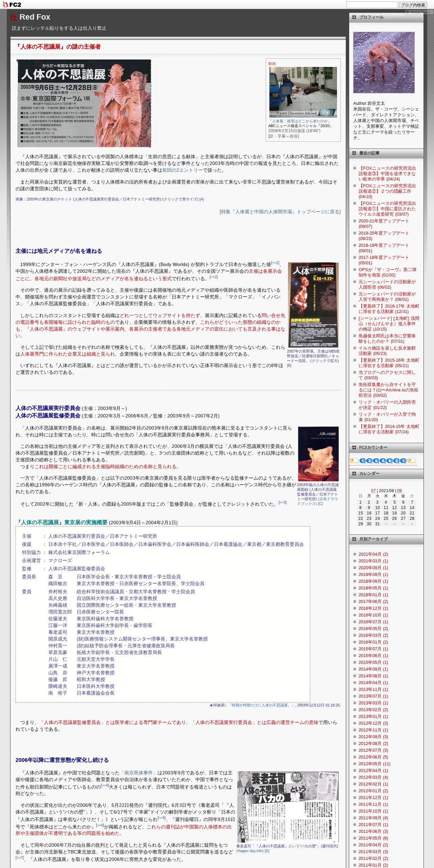Screen dimensions: 434x868
Task: Click the 2003 exhibition catalog cover image
Action: [318, 454]
